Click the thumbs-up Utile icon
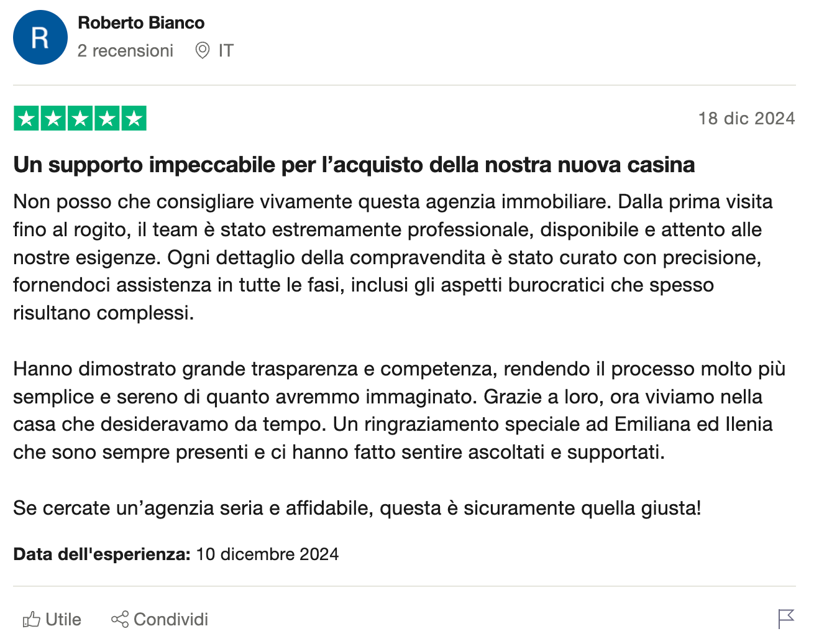The width and height of the screenshot is (814, 644). click(31, 619)
